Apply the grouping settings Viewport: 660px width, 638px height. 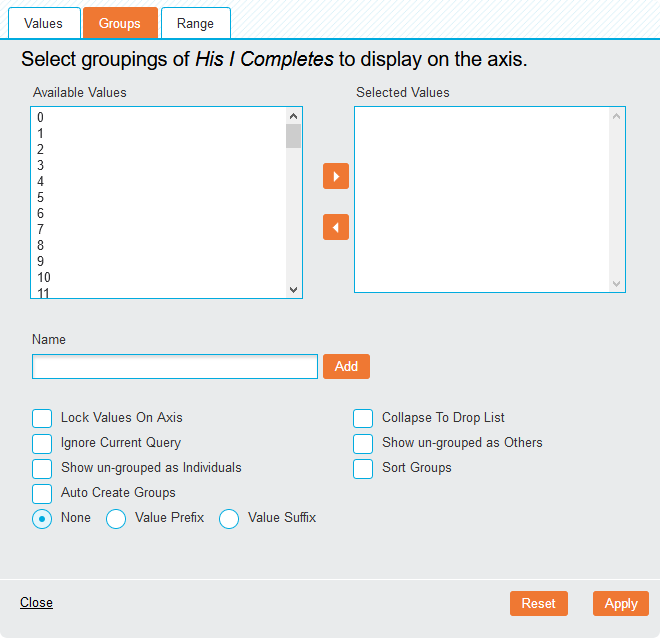621,603
